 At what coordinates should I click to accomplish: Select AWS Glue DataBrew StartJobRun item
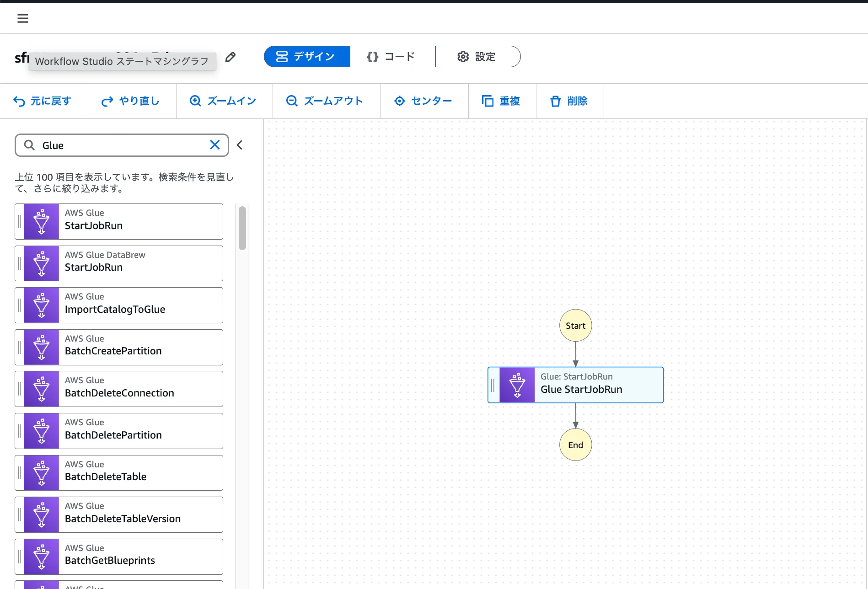pos(119,263)
